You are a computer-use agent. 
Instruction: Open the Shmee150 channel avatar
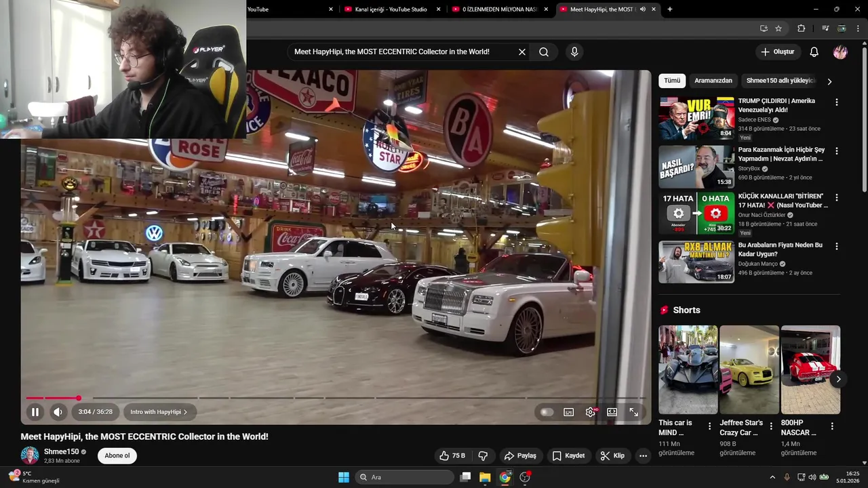tap(30, 455)
